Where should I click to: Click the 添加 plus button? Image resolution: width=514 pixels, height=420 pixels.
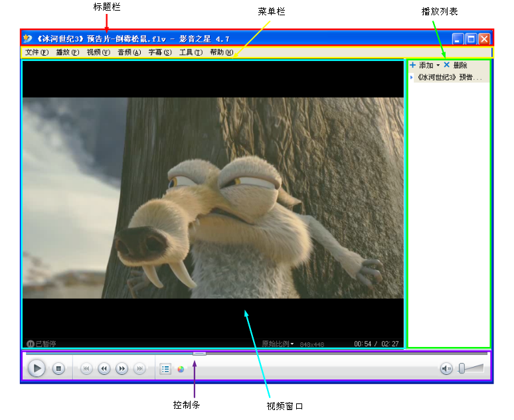click(413, 66)
